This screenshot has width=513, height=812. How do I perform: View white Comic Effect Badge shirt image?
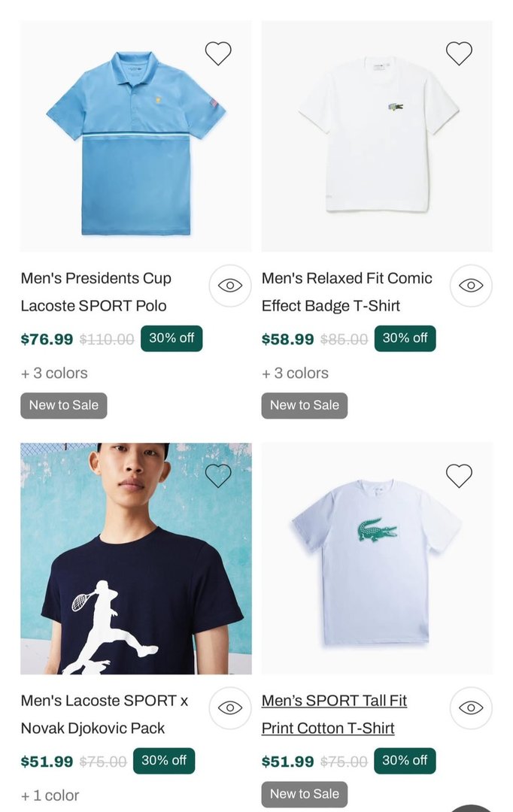point(377,135)
